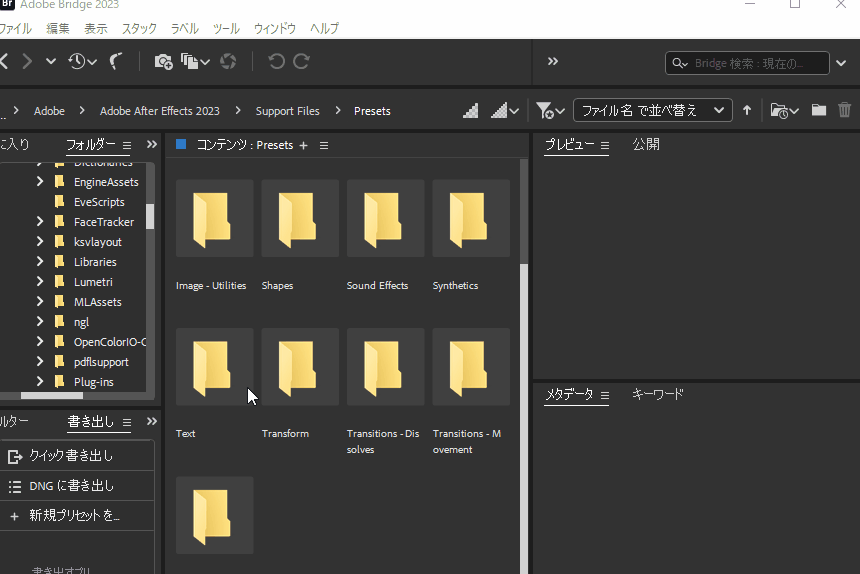This screenshot has height=574, width=860.
Task: Click Adobe After Effects 2023 breadcrumb
Action: 160,111
